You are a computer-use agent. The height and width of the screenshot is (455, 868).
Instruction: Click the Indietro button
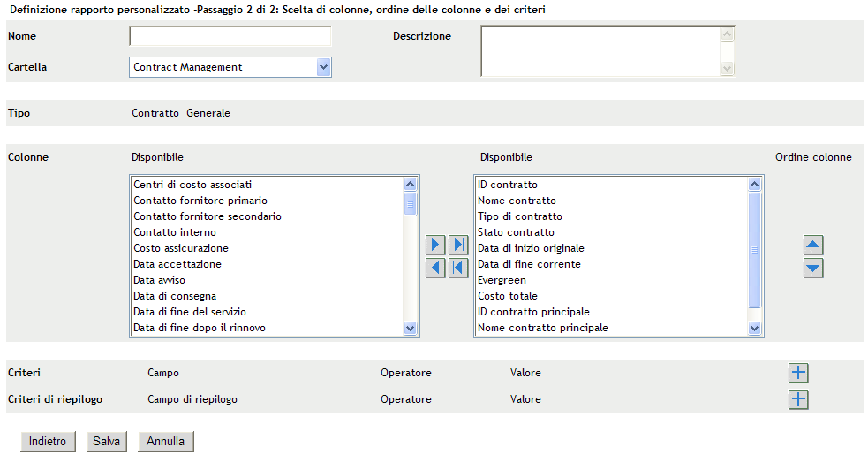(48, 441)
